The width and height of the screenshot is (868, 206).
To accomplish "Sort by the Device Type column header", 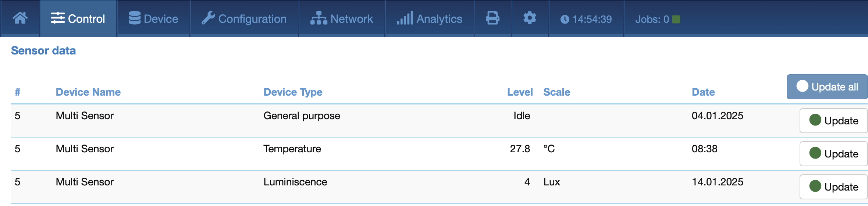I will click(x=293, y=92).
